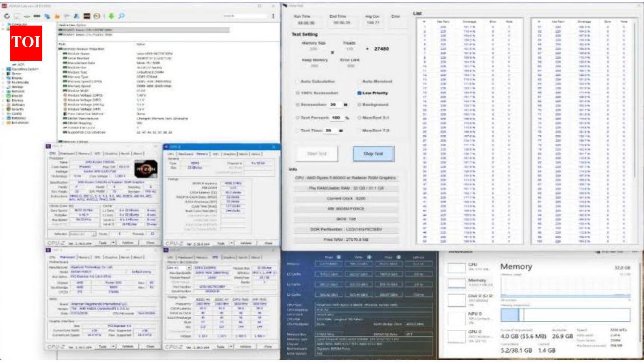Expand the Config node in AIDA64 tree

pos(3,114)
